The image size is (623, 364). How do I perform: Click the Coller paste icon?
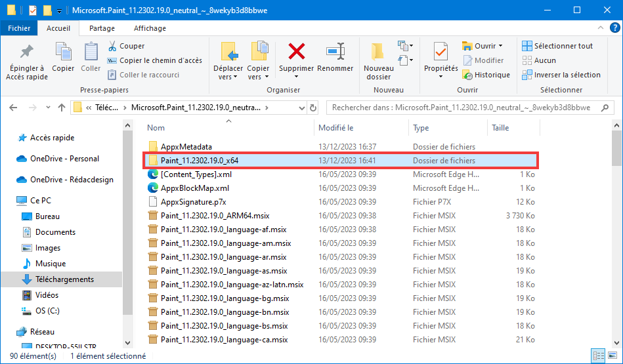coord(91,52)
